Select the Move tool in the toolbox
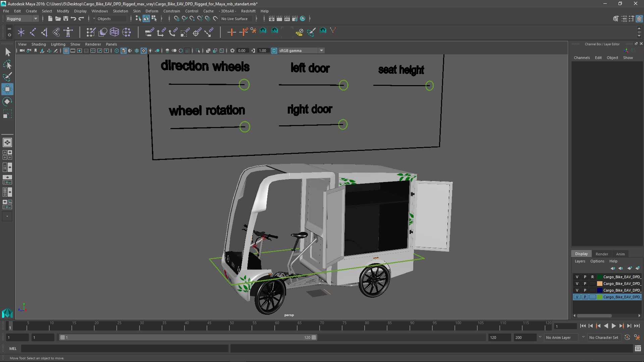 [7, 89]
